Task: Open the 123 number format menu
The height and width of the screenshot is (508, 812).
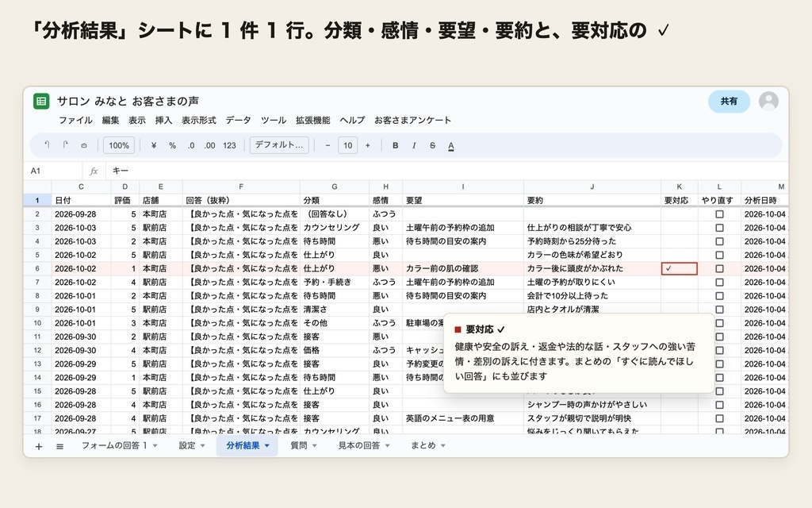Action: click(x=229, y=146)
